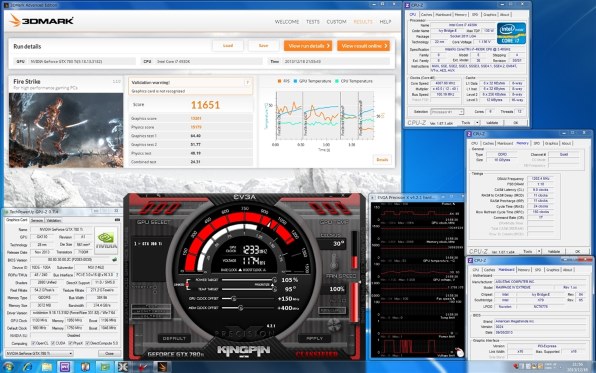
Task: Click the Apply button in EVGA Precision
Action: 314,338
